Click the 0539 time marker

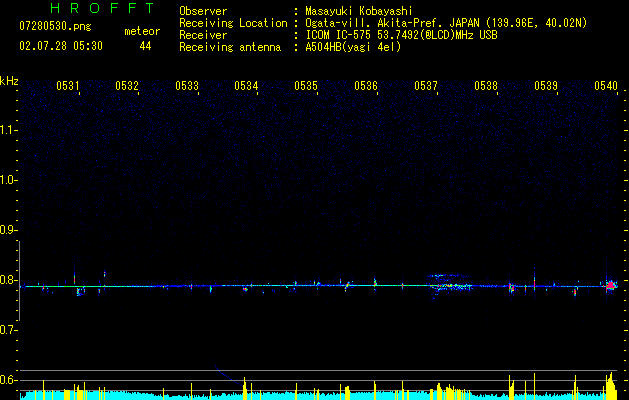[546, 85]
